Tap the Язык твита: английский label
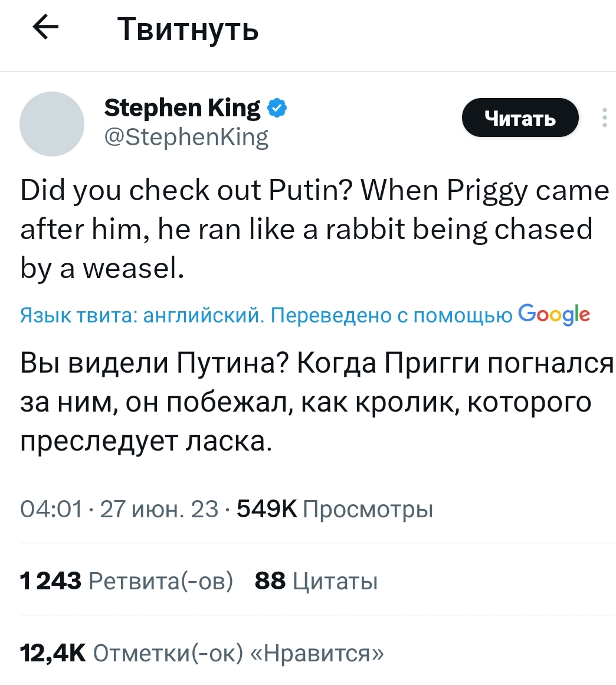The width and height of the screenshot is (616, 685). pos(140,316)
